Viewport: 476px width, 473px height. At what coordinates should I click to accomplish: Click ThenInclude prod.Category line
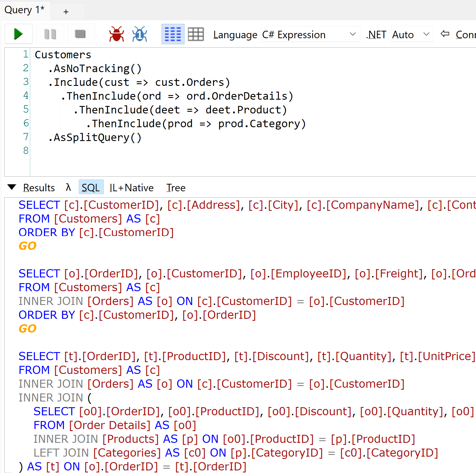click(x=196, y=124)
